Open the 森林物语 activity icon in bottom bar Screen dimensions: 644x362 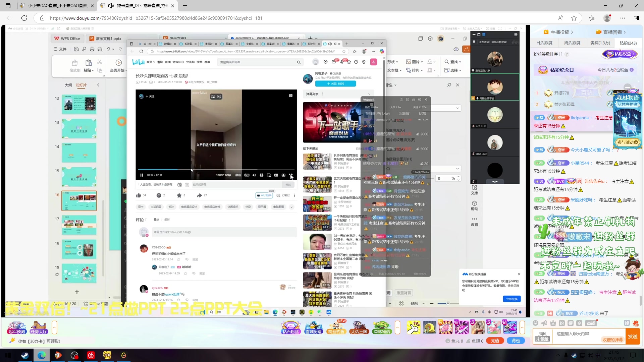[x=382, y=327]
